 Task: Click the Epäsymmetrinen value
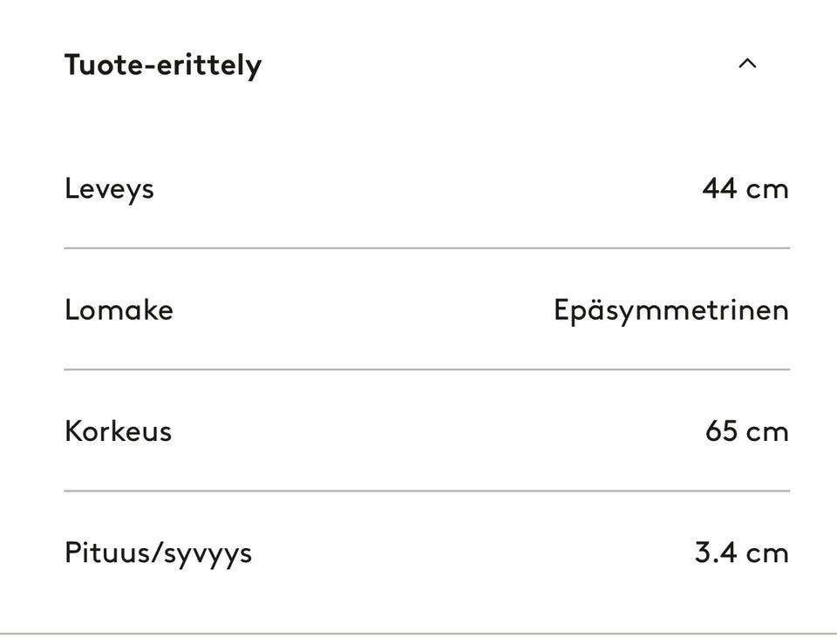[670, 311]
